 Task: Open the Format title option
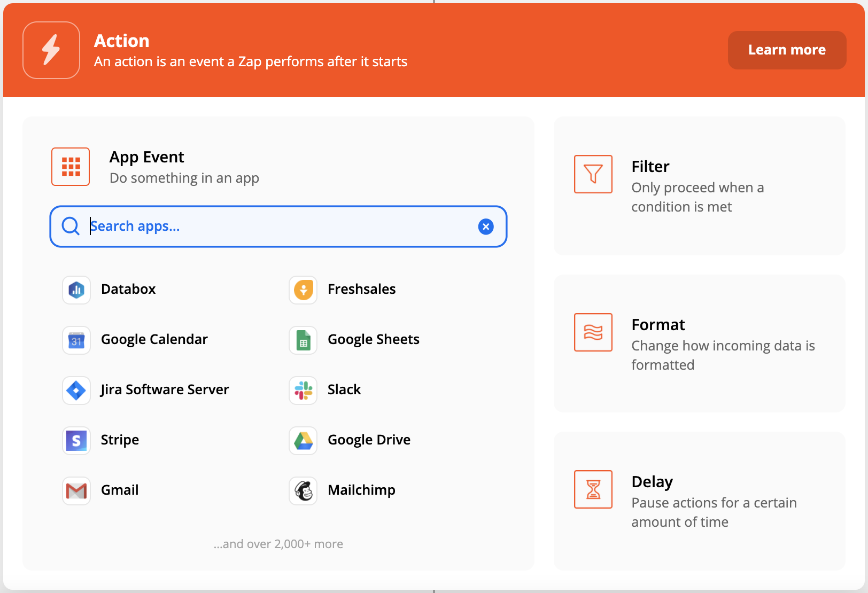[658, 325]
